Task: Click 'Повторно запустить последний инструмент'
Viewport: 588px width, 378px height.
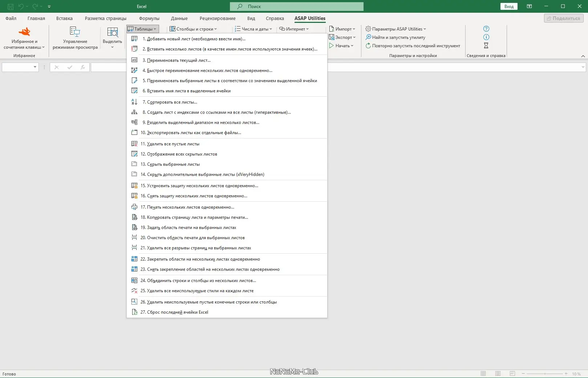Action: 413,46
